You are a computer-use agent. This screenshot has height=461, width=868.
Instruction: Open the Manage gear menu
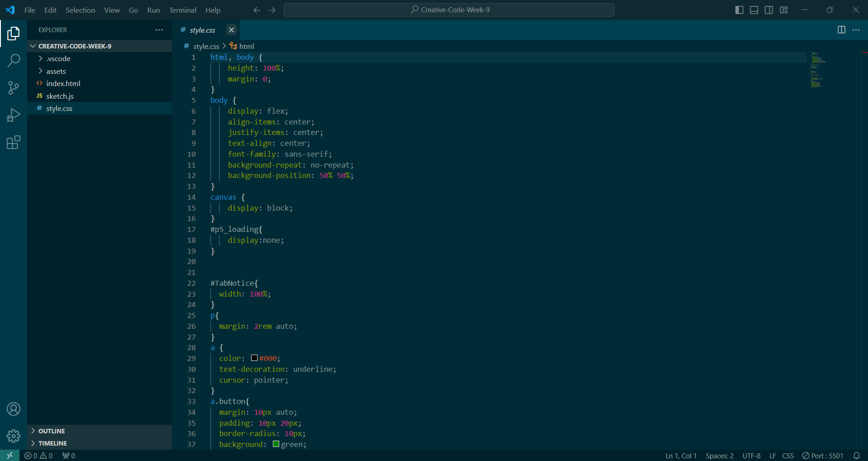[x=14, y=436]
